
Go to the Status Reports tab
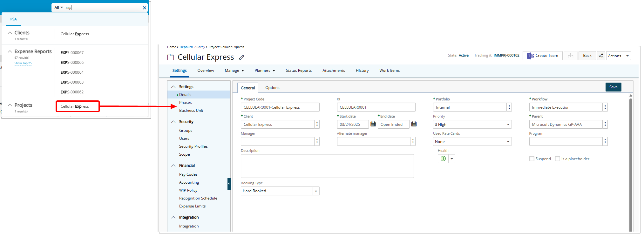(x=299, y=71)
